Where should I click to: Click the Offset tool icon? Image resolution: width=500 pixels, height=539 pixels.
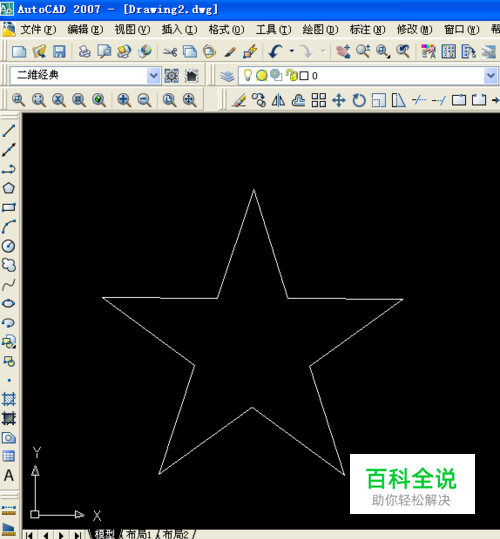point(298,100)
